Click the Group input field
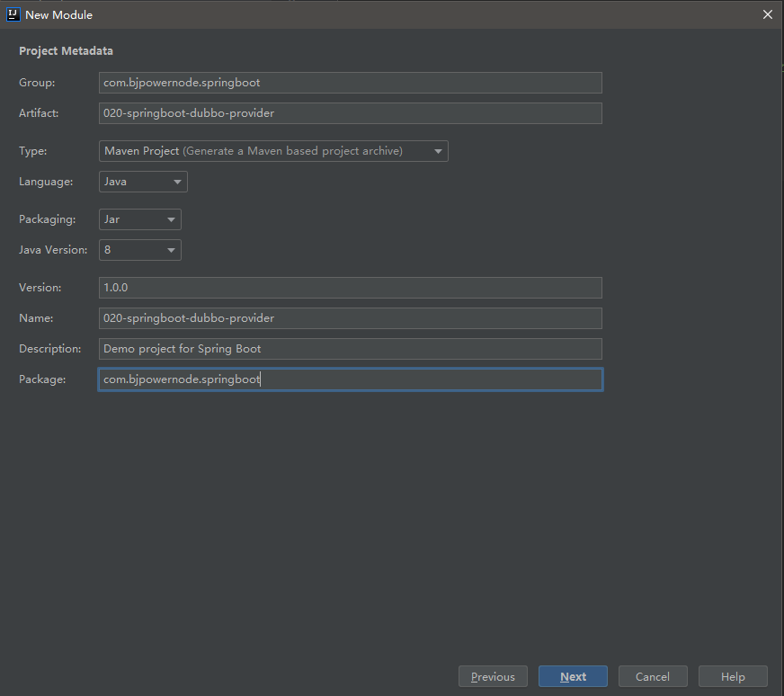Viewport: 784px width, 696px height. [x=350, y=83]
